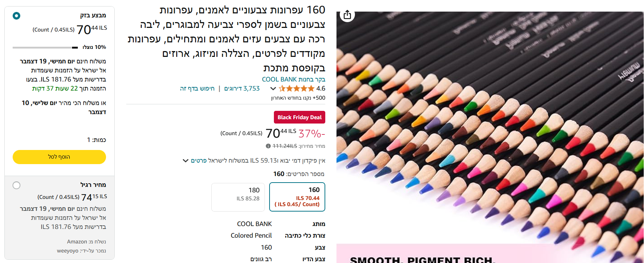Click the weeyoyo seller name
This screenshot has height=263, width=644.
point(68,251)
